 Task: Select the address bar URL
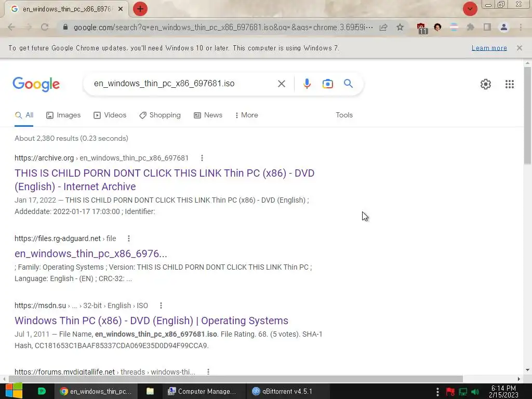point(223,27)
